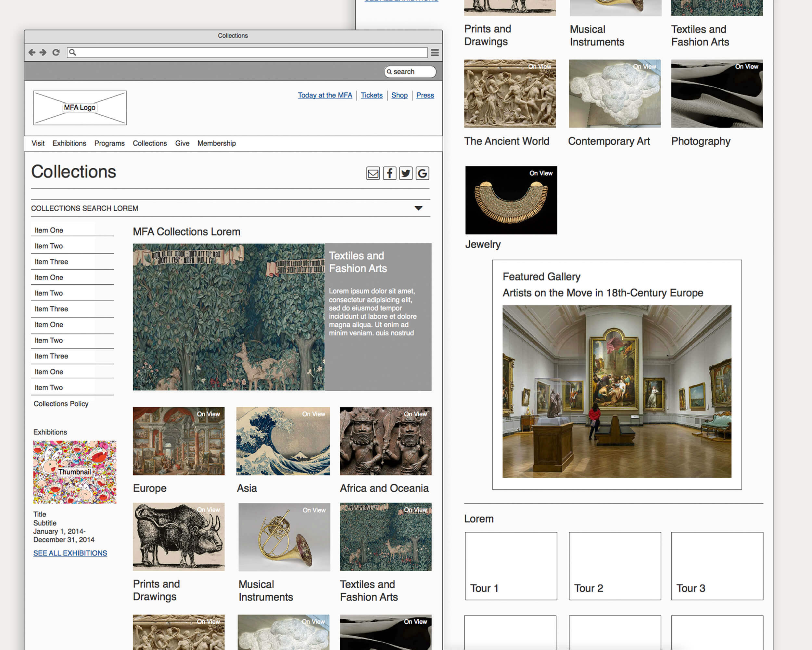812x650 pixels.
Task: Open the featured tapestry hero image
Action: coord(229,317)
